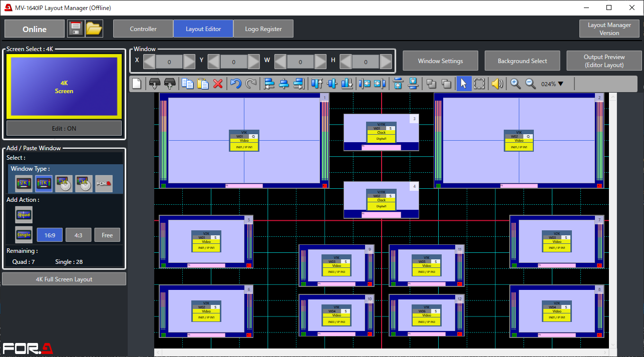Open Window Settings
The height and width of the screenshot is (357, 644).
tap(440, 61)
